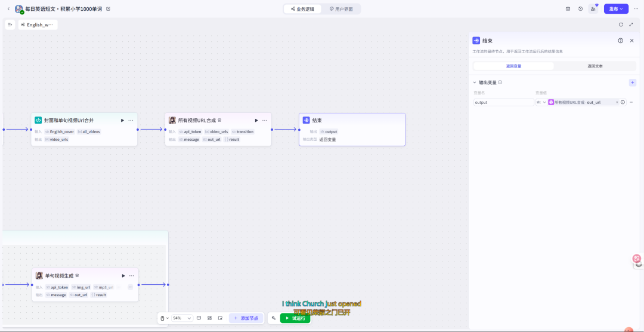Select the English_w… workflow tab
This screenshot has width=644, height=332.
coord(38,24)
